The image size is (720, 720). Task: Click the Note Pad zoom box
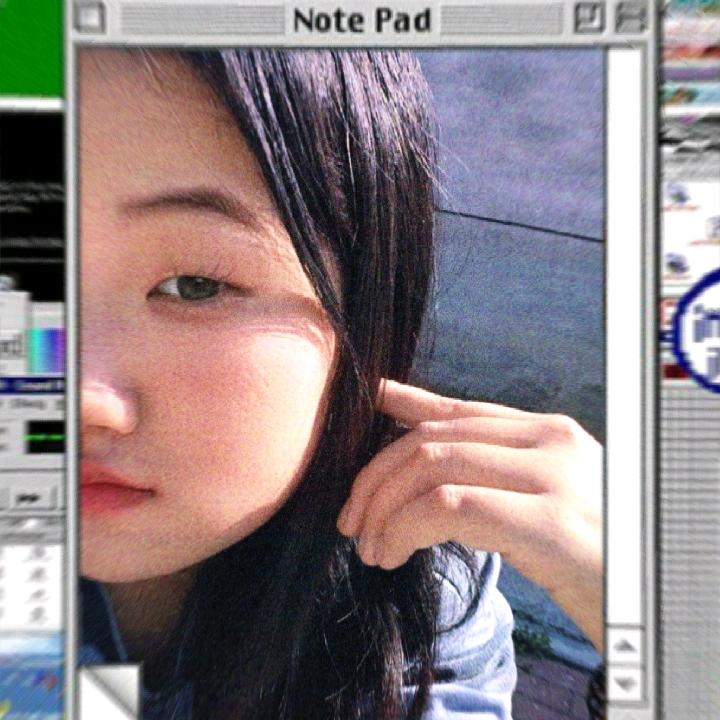tap(589, 17)
